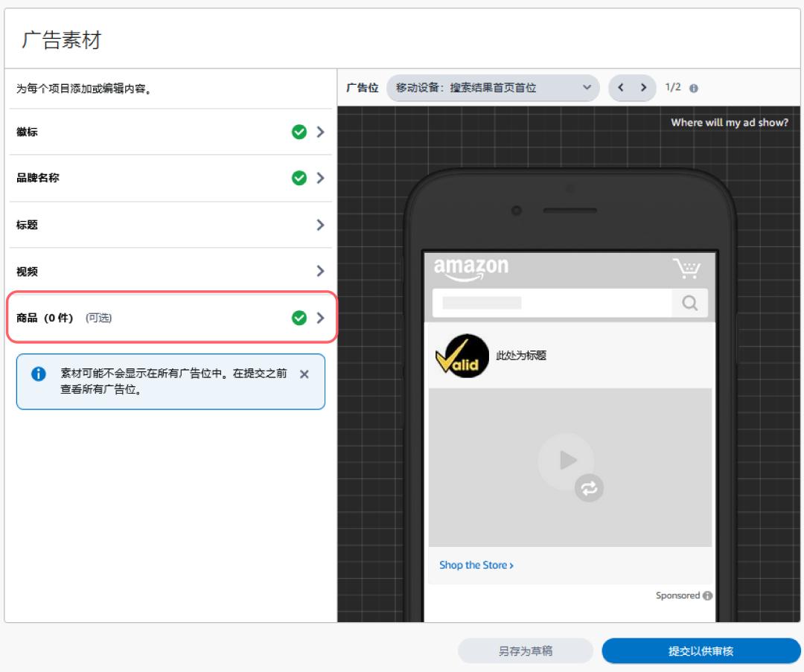This screenshot has width=804, height=672.
Task: Dismiss the ad placement notice banner
Action: point(304,374)
